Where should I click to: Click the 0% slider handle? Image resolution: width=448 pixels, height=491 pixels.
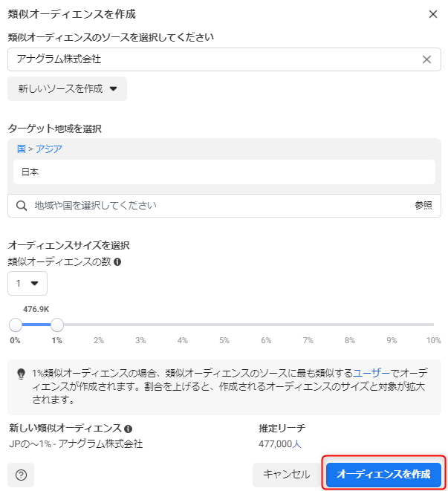(x=16, y=324)
